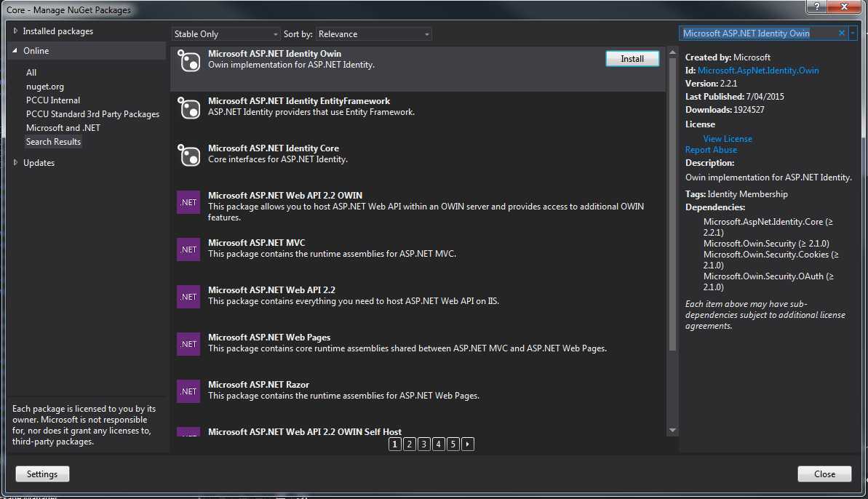The height and width of the screenshot is (499, 868).
Task: Click the .NET icon for ASP.NET Razor
Action: tap(188, 391)
